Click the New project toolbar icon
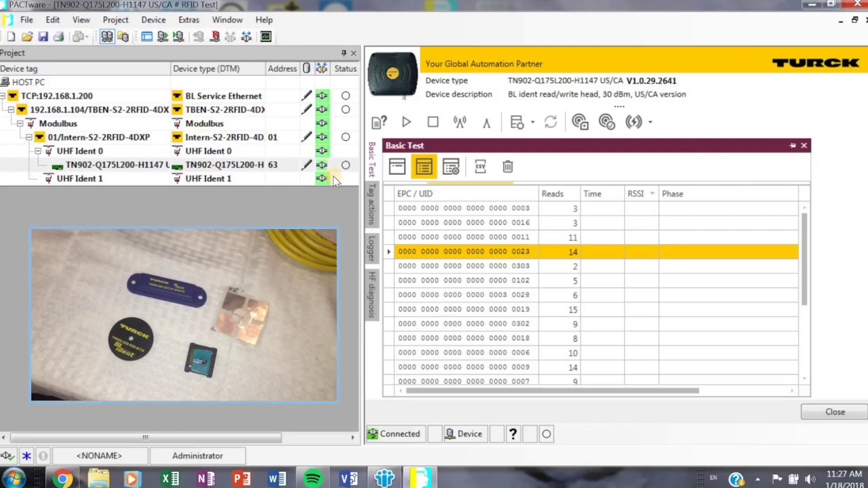Screen dimensions: 868x488 [11, 37]
